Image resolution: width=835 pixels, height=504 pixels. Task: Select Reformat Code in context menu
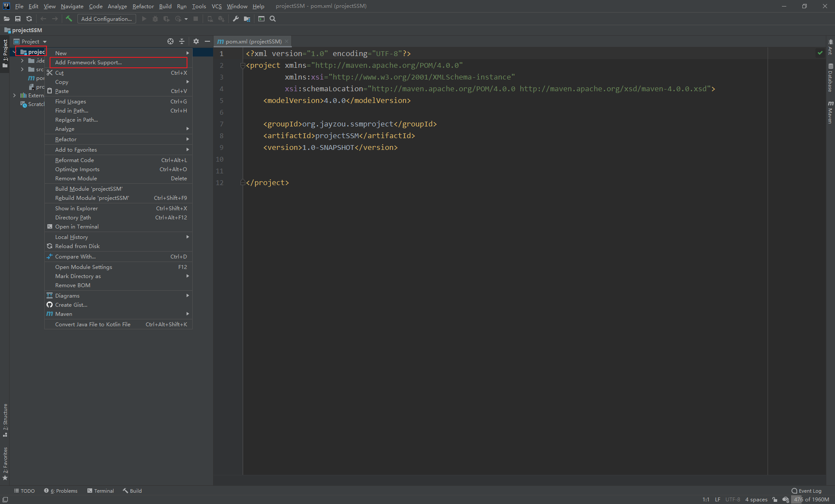[118, 160]
